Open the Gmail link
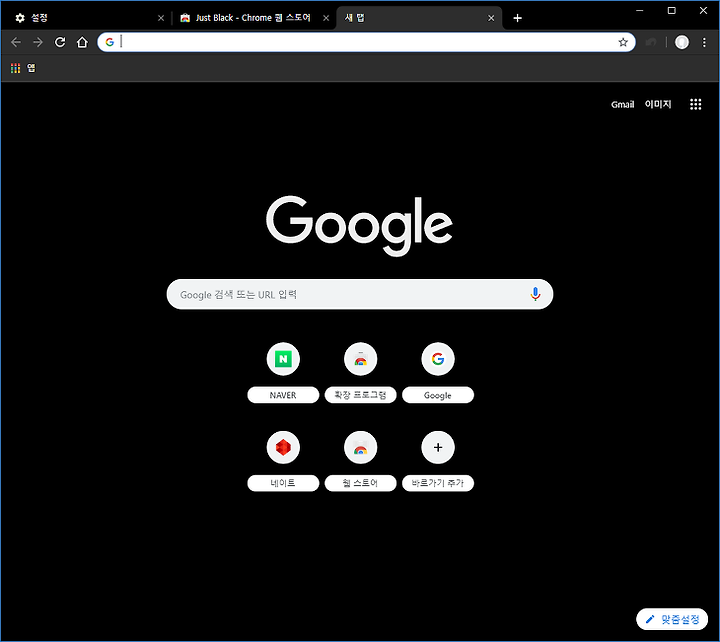Screen dimensions: 720x642 (622, 105)
